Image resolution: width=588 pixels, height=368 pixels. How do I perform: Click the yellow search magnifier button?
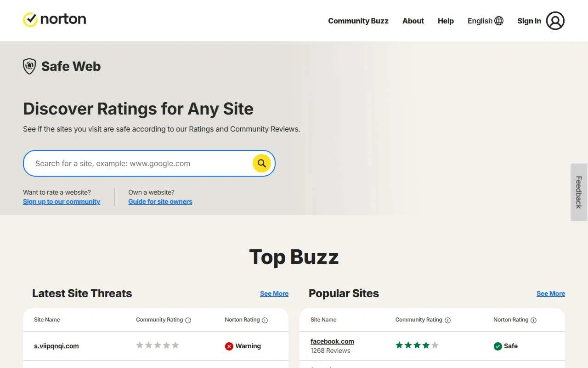(x=262, y=163)
